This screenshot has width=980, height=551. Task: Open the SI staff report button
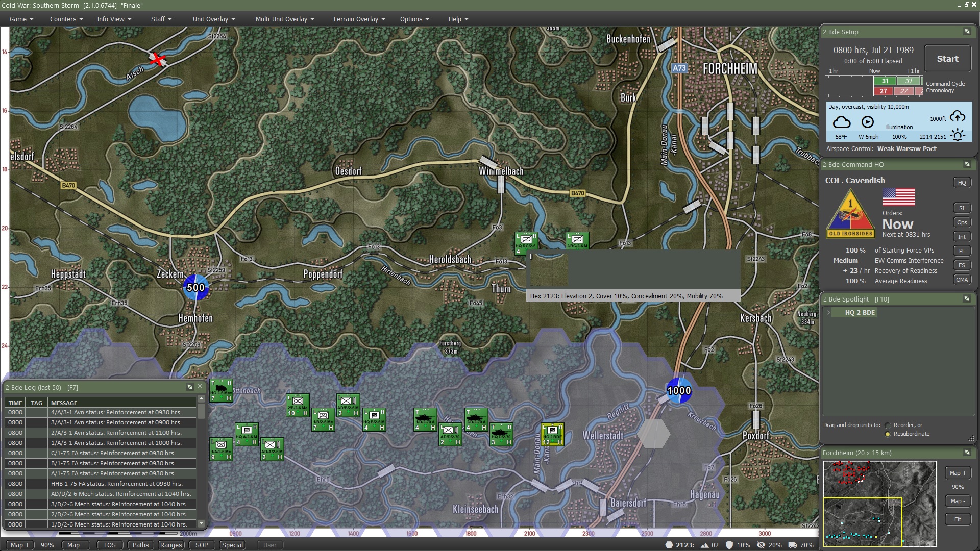click(x=962, y=208)
